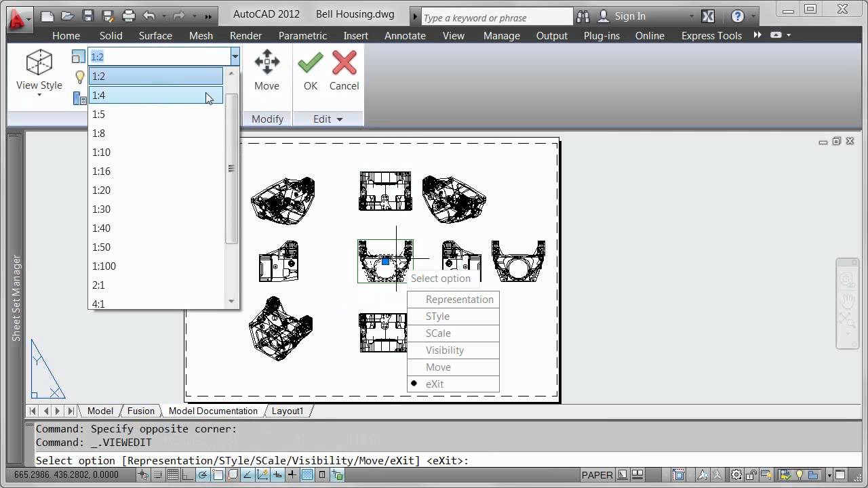Click the Redo arrow icon
Screen dimensions: 868x488
pos(179,16)
